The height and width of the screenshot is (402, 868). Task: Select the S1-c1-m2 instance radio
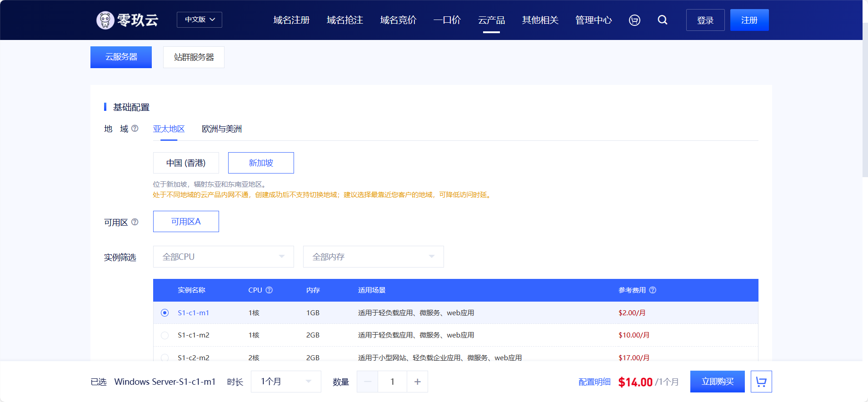[x=165, y=335]
